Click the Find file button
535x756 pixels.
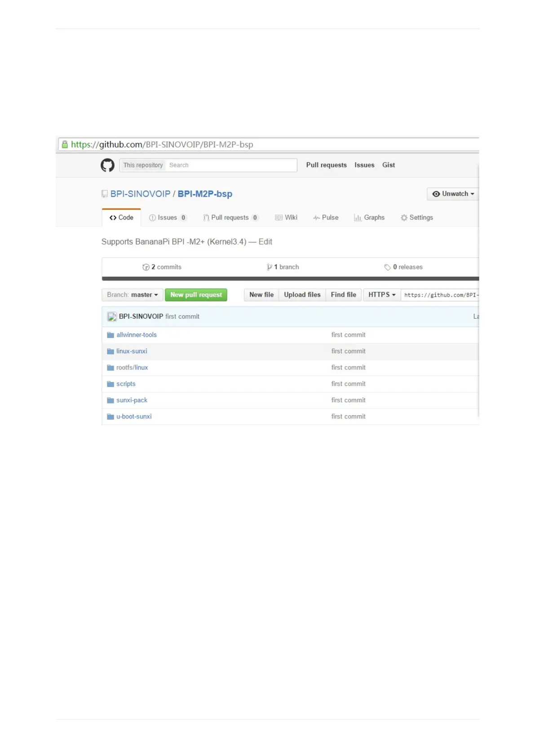(344, 295)
